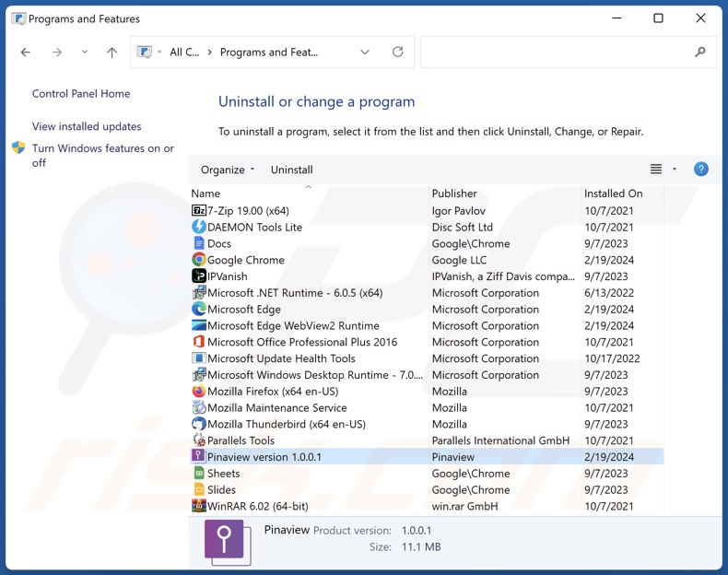Click the Microsoft Update Health Tools icon
The width and height of the screenshot is (728, 575).
click(x=199, y=358)
